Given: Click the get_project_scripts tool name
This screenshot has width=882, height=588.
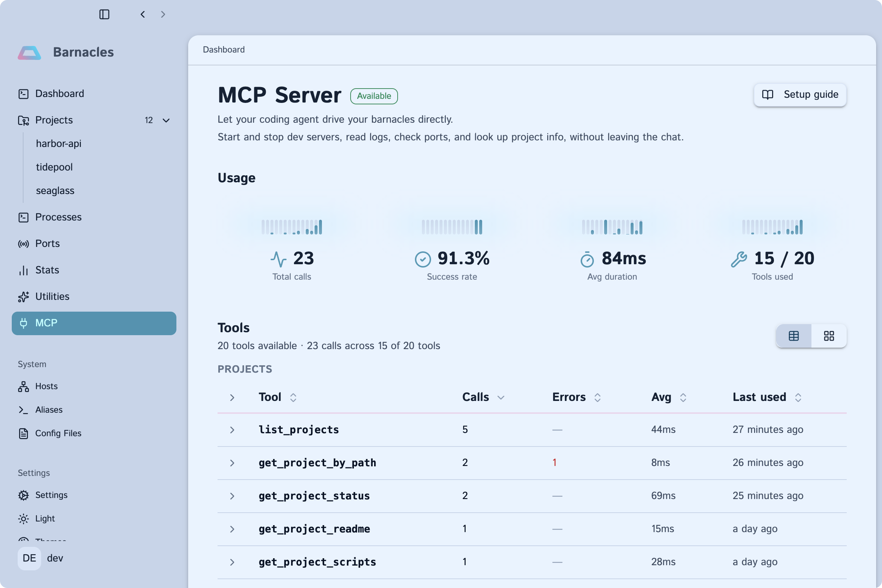Looking at the screenshot, I should (317, 562).
